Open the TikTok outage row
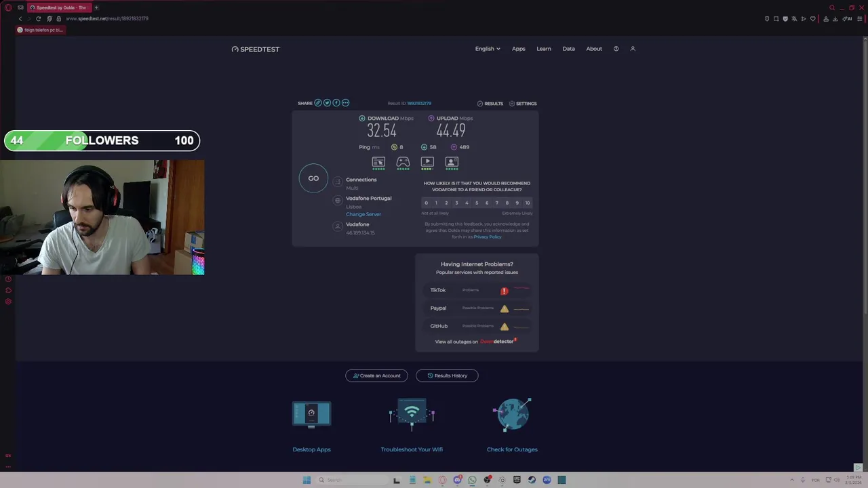This screenshot has height=488, width=868. 477,290
